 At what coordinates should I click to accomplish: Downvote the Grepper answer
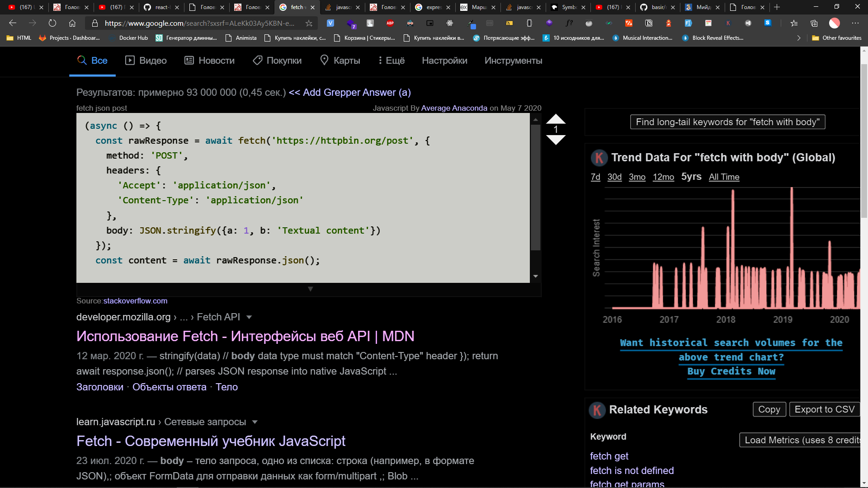coord(556,140)
